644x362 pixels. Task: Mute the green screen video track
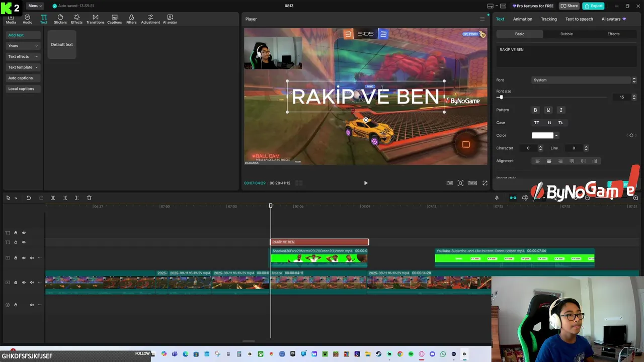[32, 258]
